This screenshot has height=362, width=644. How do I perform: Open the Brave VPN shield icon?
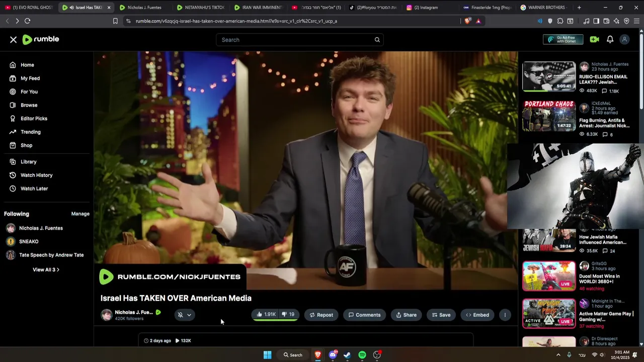[626, 21]
